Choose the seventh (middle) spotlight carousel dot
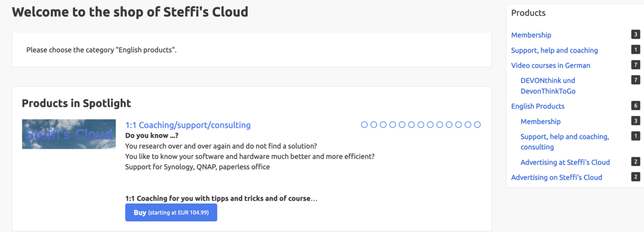Viewport: 644px width, 232px height. pos(421,125)
